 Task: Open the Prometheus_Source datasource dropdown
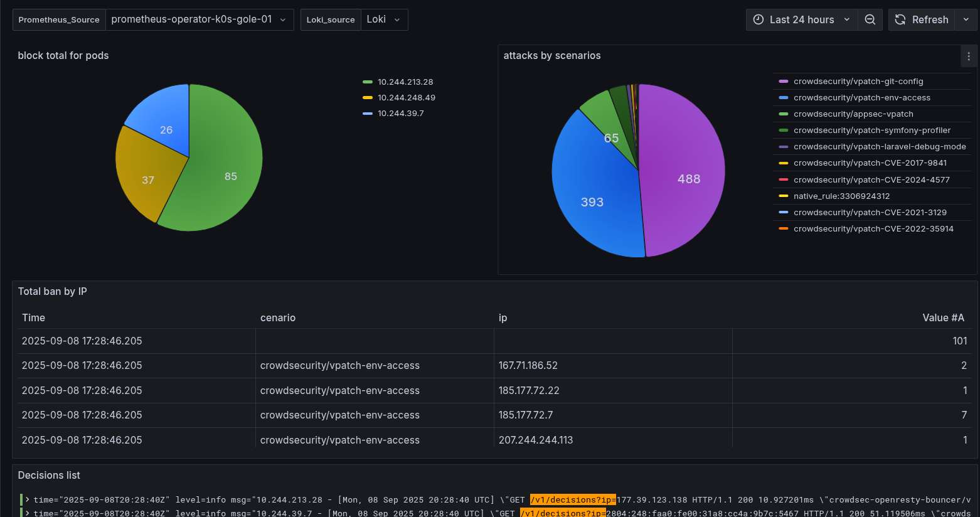tap(200, 19)
